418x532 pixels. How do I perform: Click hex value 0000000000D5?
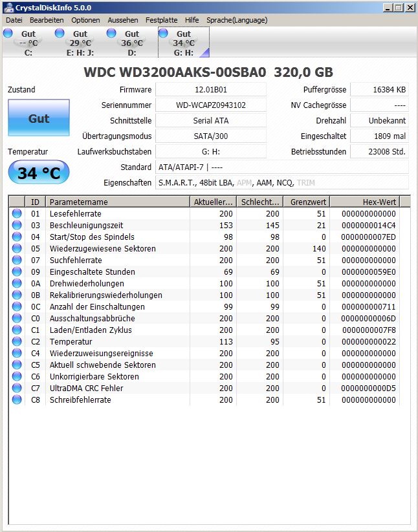[368, 388]
